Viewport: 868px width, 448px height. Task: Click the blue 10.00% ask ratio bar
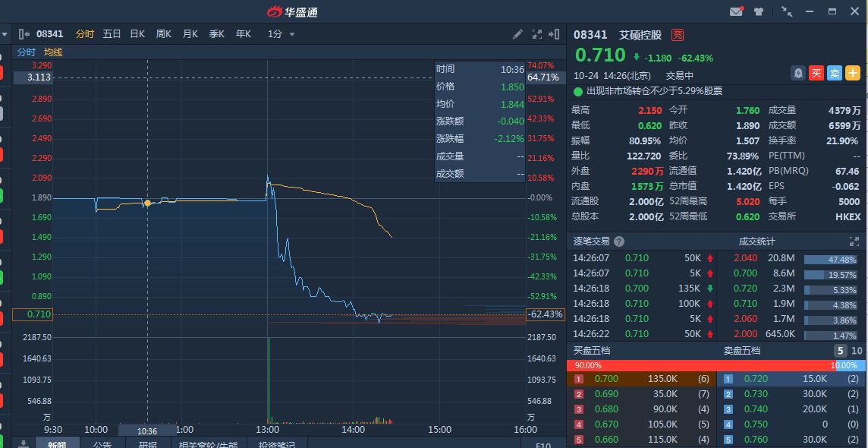(x=851, y=365)
